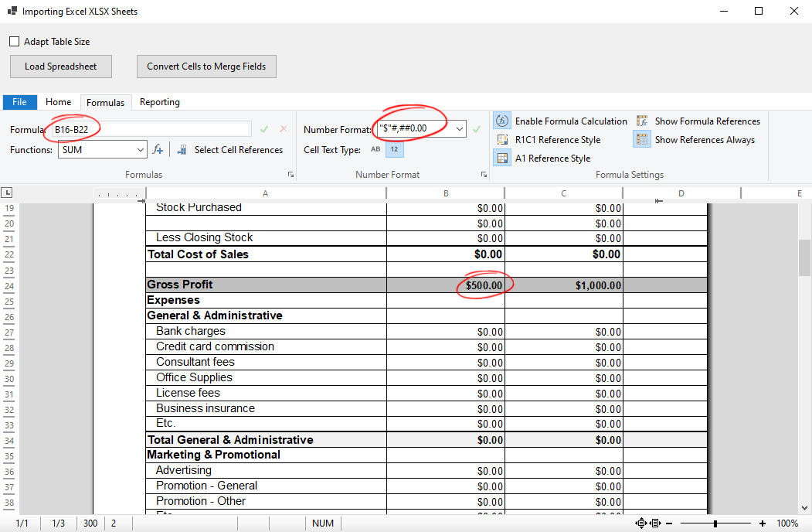The height and width of the screenshot is (532, 812).
Task: Accept formula with green checkmark
Action: (264, 129)
